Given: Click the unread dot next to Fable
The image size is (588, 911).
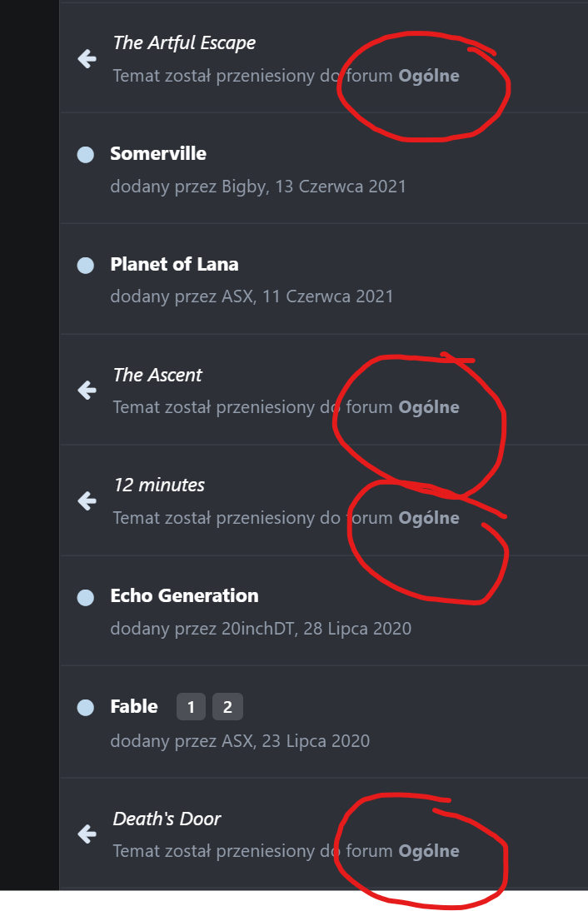Looking at the screenshot, I should tap(86, 707).
